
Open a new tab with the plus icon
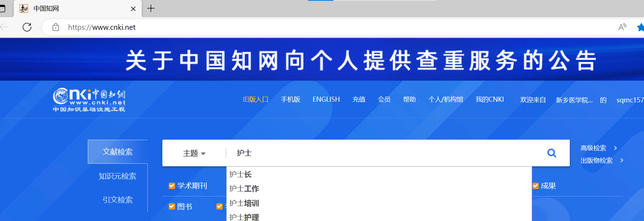pyautogui.click(x=151, y=9)
